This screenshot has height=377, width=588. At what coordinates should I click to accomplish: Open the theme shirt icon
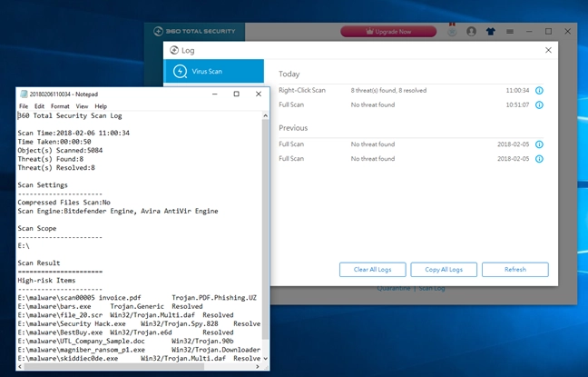pyautogui.click(x=491, y=32)
